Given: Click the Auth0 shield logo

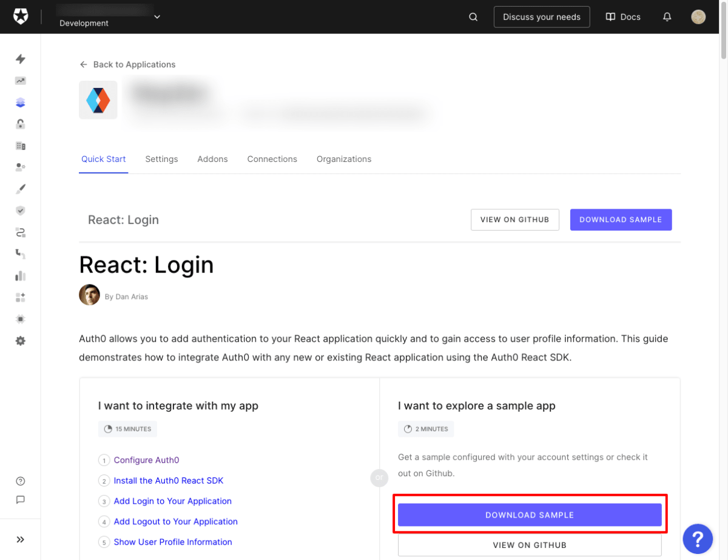Looking at the screenshot, I should 21,17.
